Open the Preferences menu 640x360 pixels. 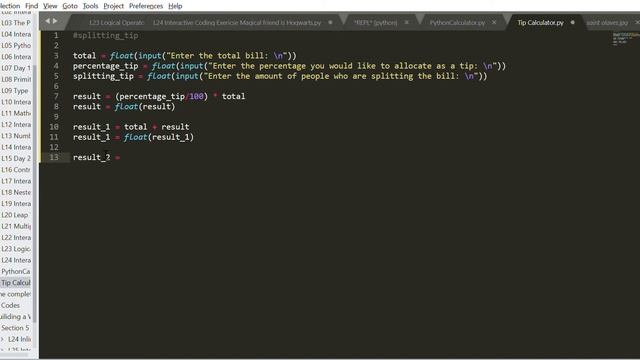point(146,6)
